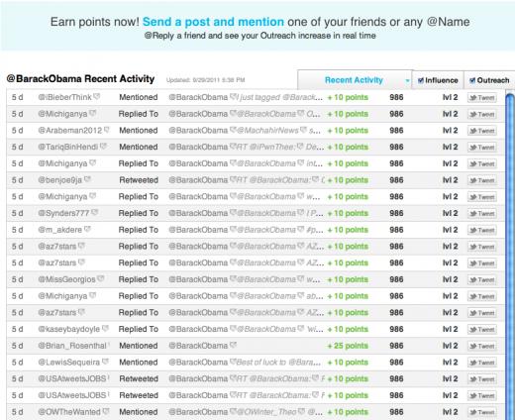Click Tweet button in @Brian_Rosenthal row
515x420 pixels.
click(482, 346)
